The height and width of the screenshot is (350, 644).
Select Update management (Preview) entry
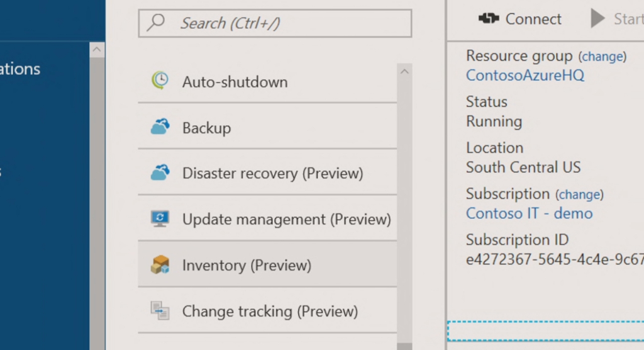(286, 219)
